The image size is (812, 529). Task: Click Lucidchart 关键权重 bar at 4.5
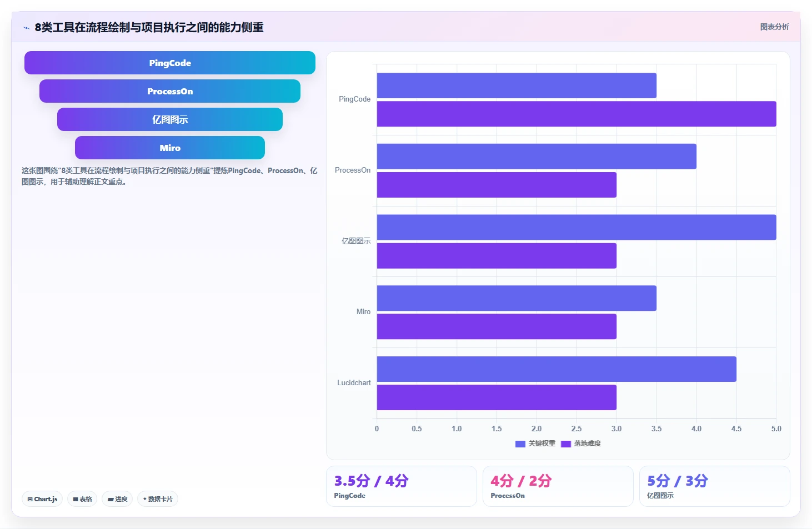coord(557,369)
